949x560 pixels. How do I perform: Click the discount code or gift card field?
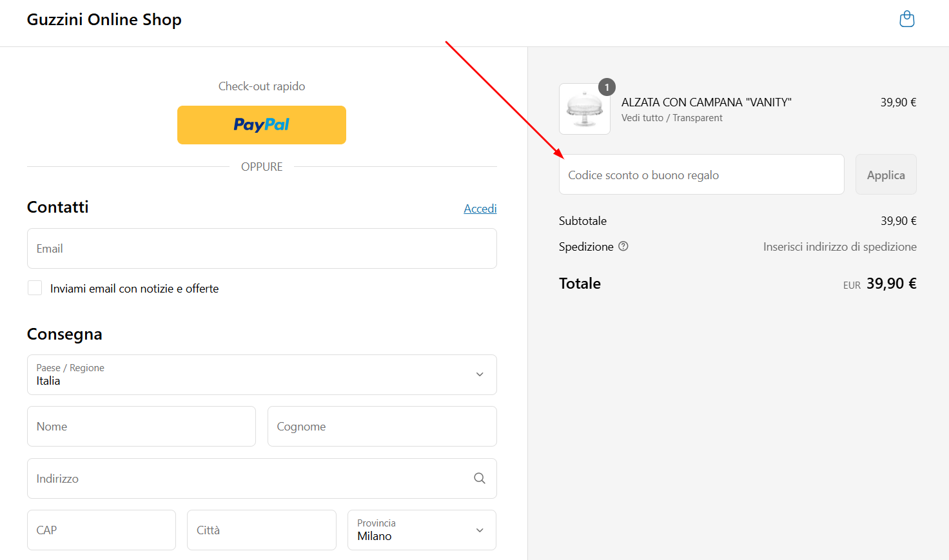pyautogui.click(x=701, y=175)
